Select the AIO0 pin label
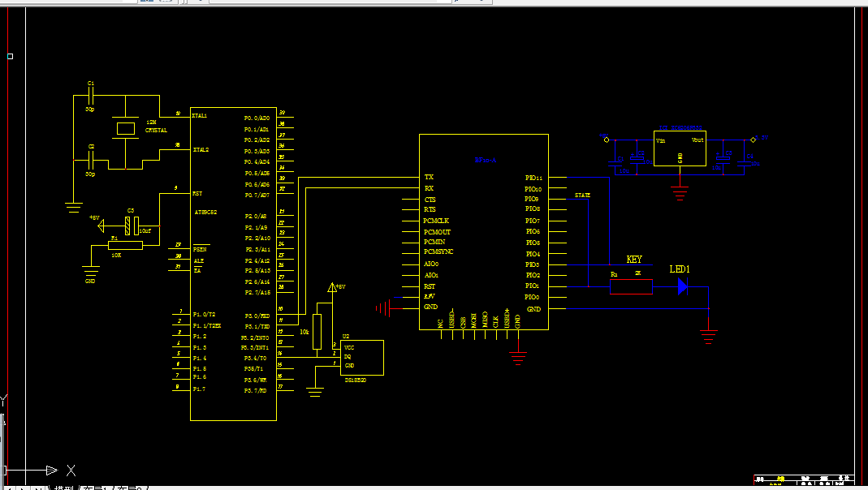Image resolution: width=868 pixels, height=490 pixels. point(431,264)
